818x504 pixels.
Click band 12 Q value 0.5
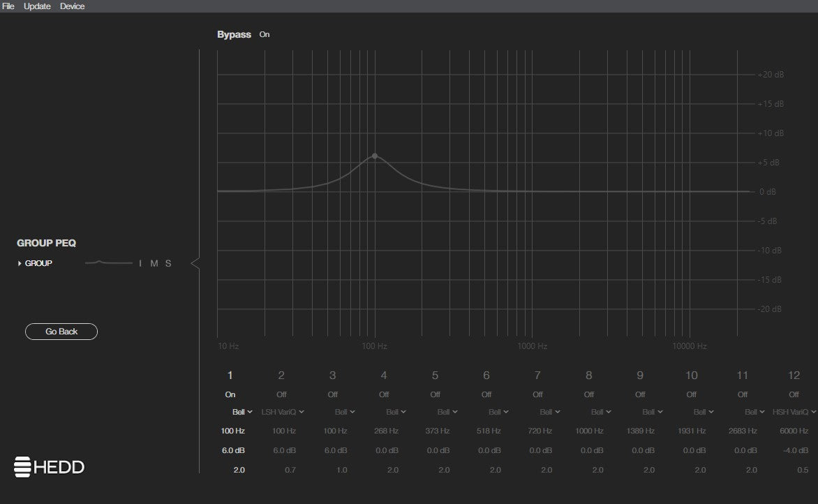pos(803,470)
